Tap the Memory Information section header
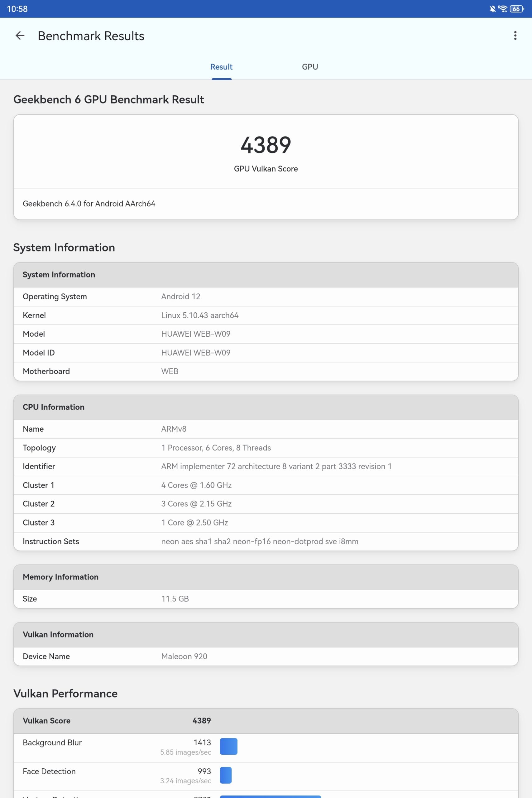Image resolution: width=532 pixels, height=798 pixels. click(x=266, y=577)
